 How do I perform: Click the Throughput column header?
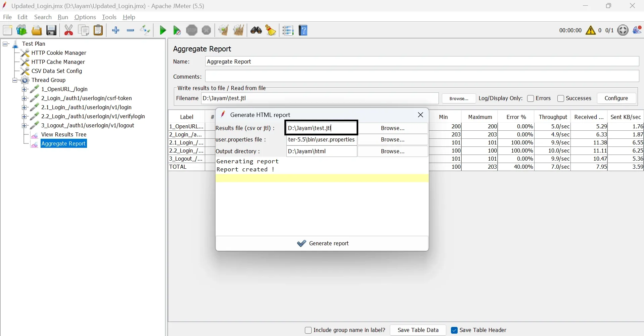pos(553,117)
